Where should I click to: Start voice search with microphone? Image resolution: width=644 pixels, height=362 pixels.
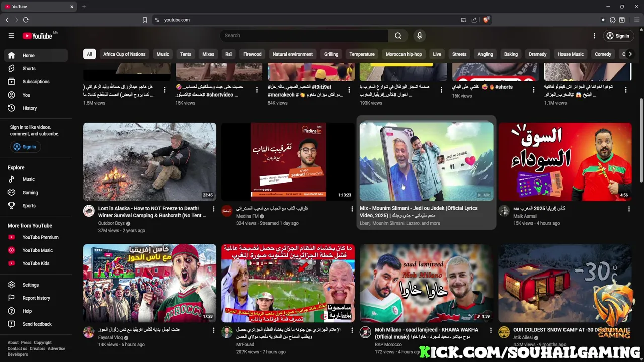[x=419, y=36]
